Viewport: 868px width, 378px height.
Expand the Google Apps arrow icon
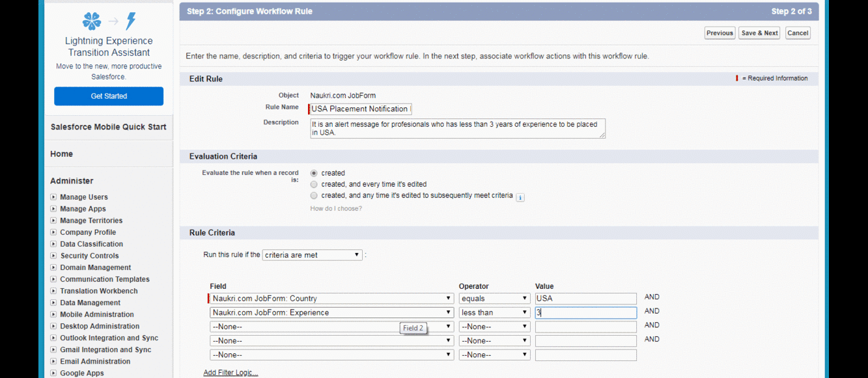(53, 373)
